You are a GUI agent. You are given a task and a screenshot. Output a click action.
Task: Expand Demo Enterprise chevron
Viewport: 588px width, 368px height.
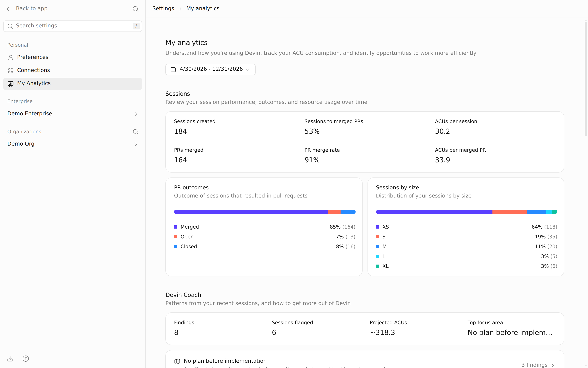pos(136,114)
